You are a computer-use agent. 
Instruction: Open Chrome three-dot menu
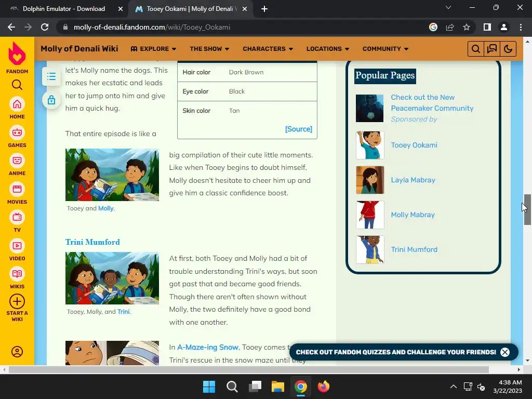pyautogui.click(x=521, y=27)
